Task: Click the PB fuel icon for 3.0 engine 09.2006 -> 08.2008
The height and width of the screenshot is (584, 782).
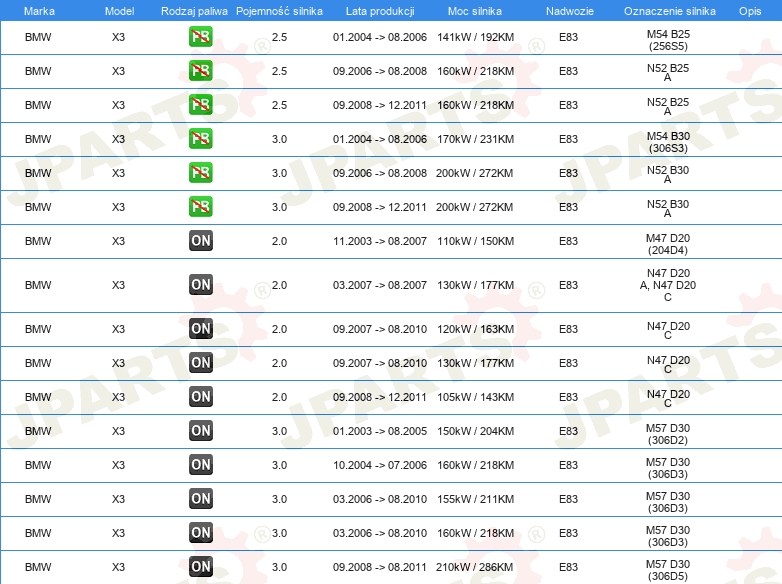Action: [200, 173]
